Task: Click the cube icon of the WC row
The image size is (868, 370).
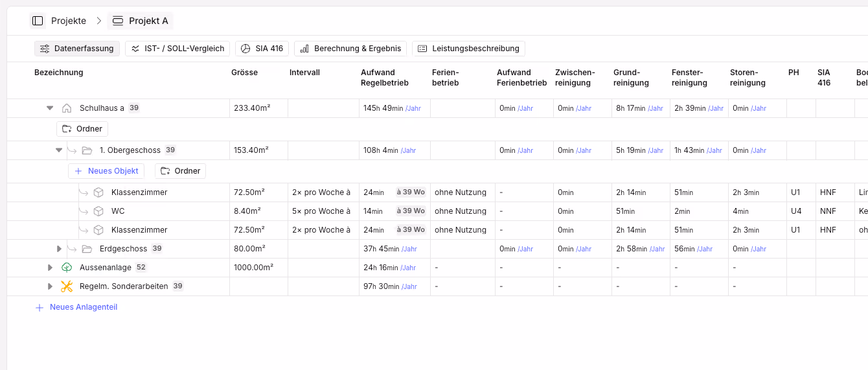Action: pyautogui.click(x=98, y=211)
